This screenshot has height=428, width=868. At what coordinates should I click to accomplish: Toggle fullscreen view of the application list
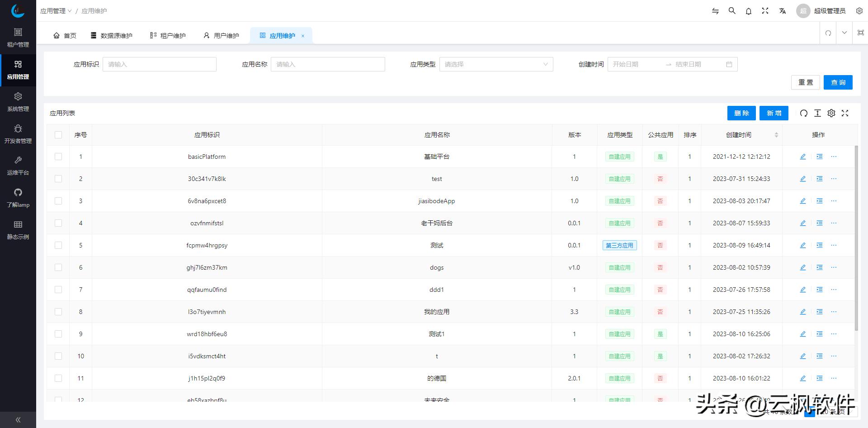click(x=845, y=113)
